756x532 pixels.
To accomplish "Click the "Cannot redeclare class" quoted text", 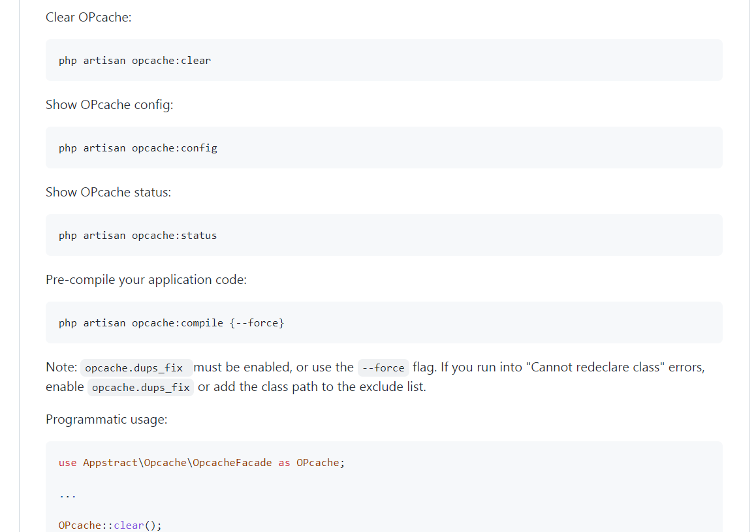I will (597, 367).
